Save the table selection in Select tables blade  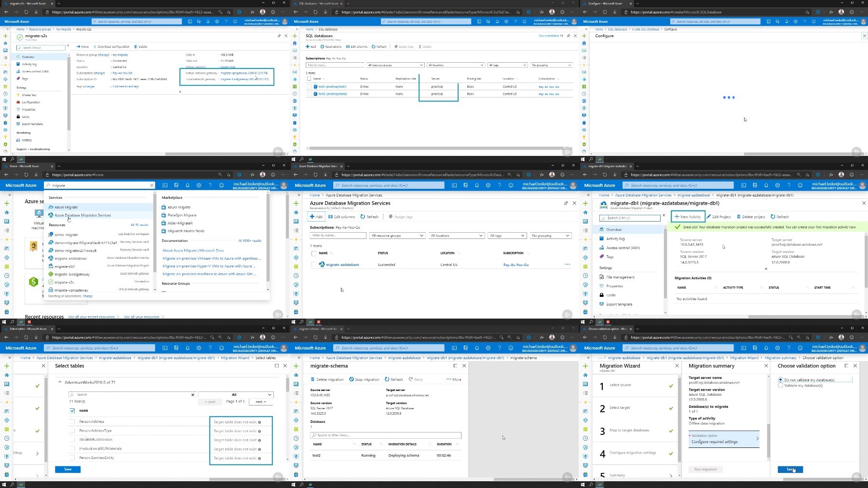click(x=68, y=469)
